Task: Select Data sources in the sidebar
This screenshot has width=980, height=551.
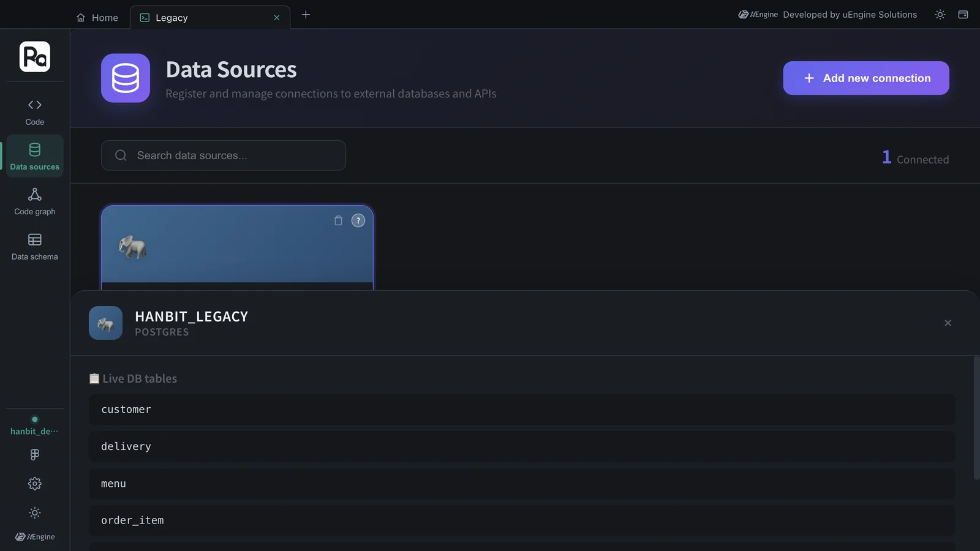Action: [35, 156]
